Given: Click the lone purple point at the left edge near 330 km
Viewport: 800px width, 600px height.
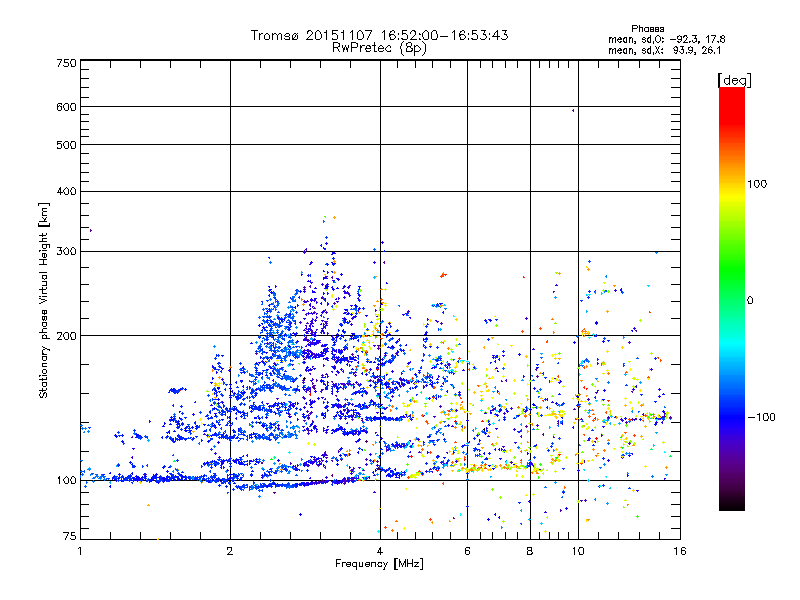Looking at the screenshot, I should coord(91,231).
